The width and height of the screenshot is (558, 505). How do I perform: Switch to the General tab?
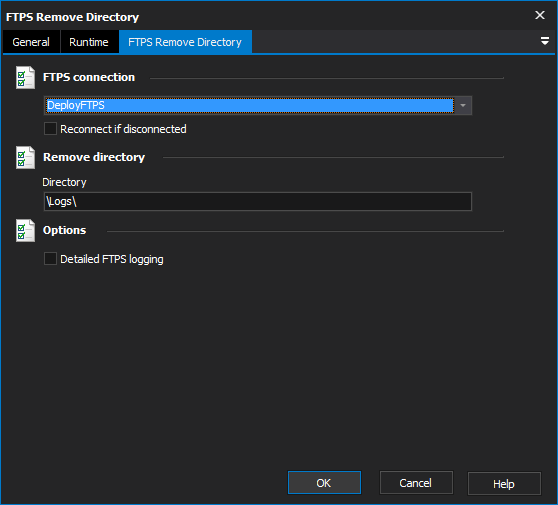31,42
